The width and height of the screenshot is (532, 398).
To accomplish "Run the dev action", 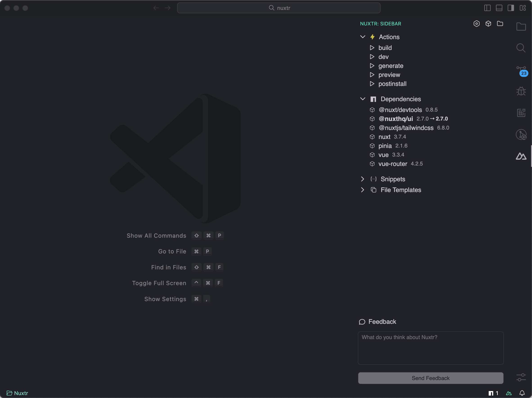I will pyautogui.click(x=383, y=57).
